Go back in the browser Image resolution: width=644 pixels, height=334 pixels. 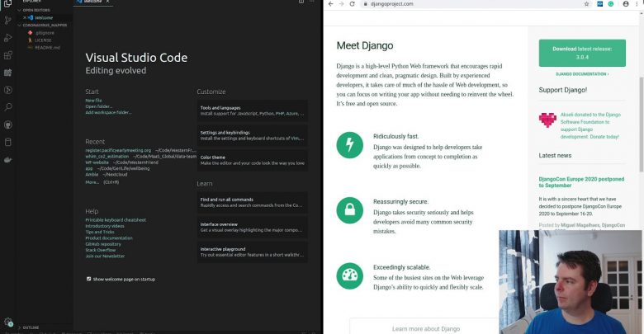pos(330,3)
